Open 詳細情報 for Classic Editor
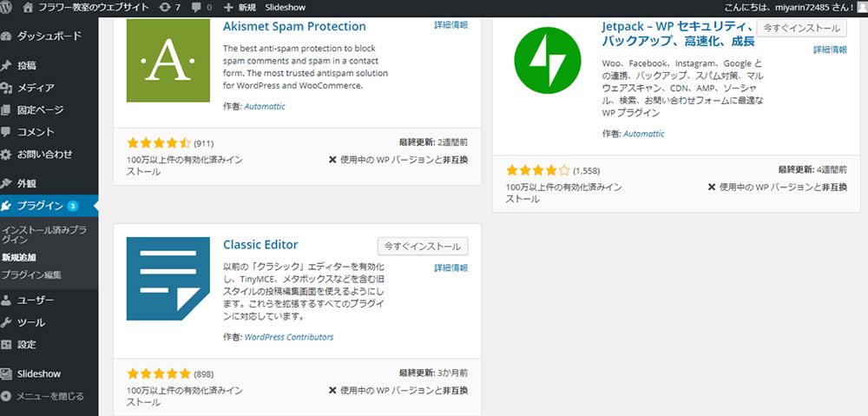This screenshot has height=416, width=868. click(x=451, y=268)
